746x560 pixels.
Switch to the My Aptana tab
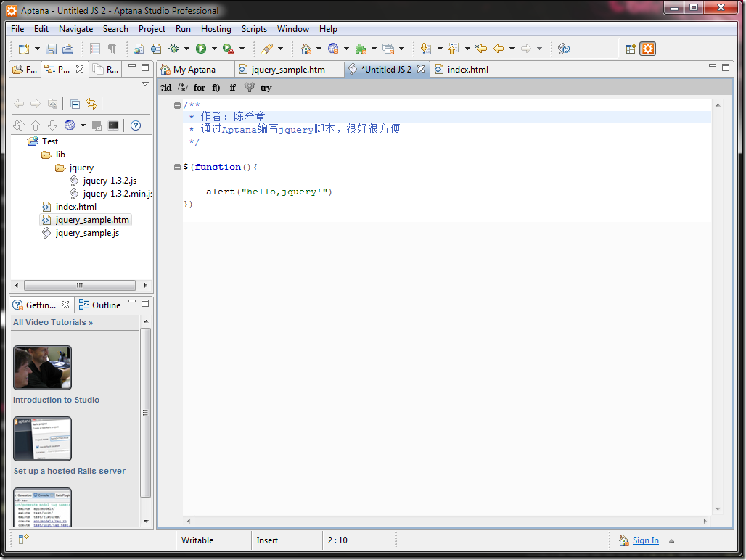(x=194, y=70)
